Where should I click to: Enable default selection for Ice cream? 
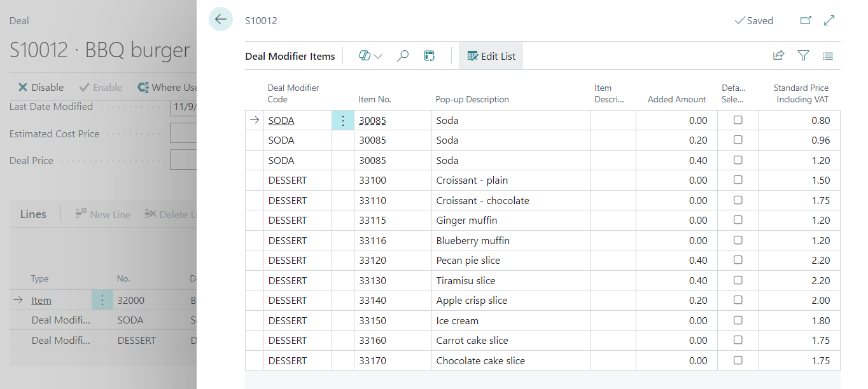pos(738,320)
